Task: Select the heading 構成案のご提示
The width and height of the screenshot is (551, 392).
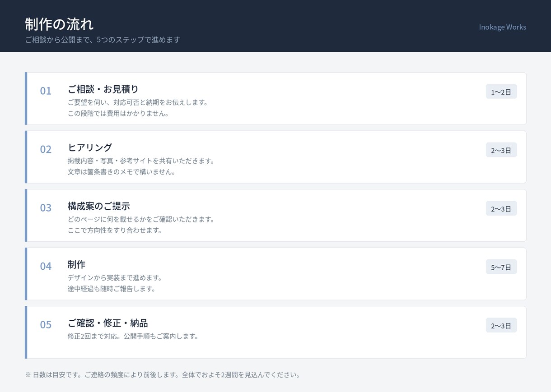Action: tap(98, 206)
